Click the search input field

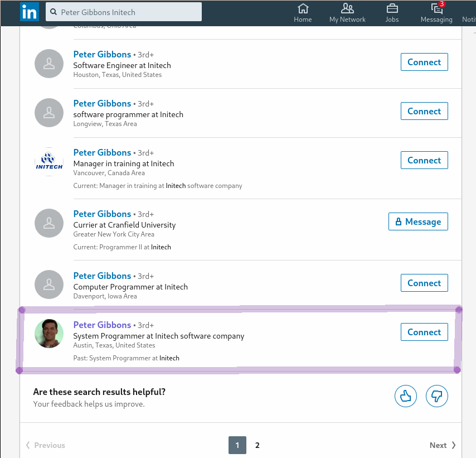123,11
